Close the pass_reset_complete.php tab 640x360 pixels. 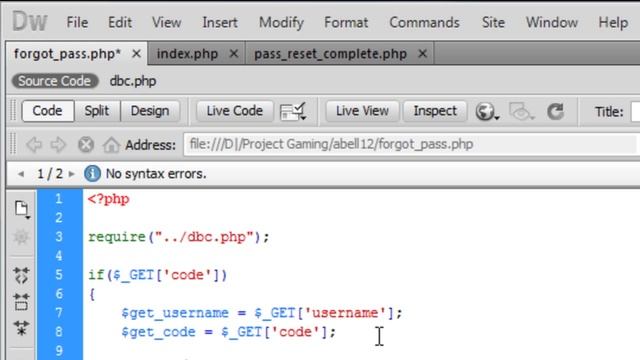[x=423, y=53]
